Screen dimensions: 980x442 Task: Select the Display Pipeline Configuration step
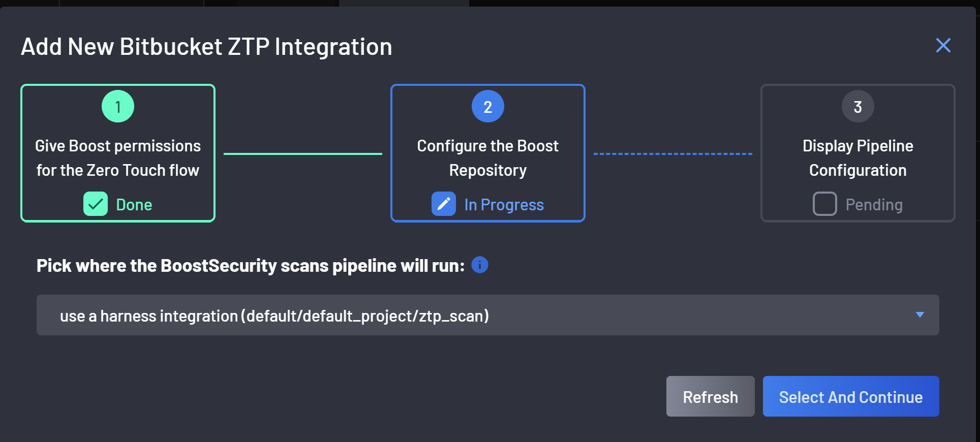click(x=858, y=153)
